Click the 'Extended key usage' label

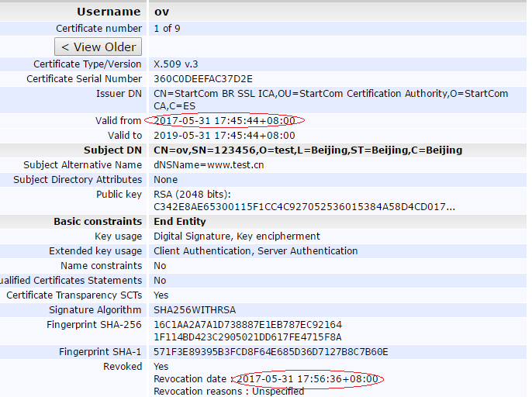click(95, 251)
